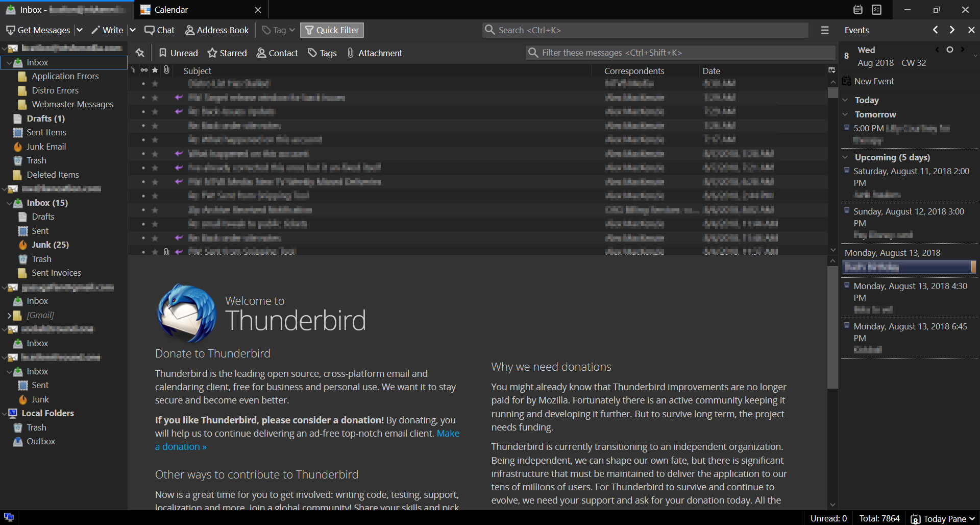Go to previous day in mini-day
Viewport: 980px width, 525px height.
[x=937, y=50]
